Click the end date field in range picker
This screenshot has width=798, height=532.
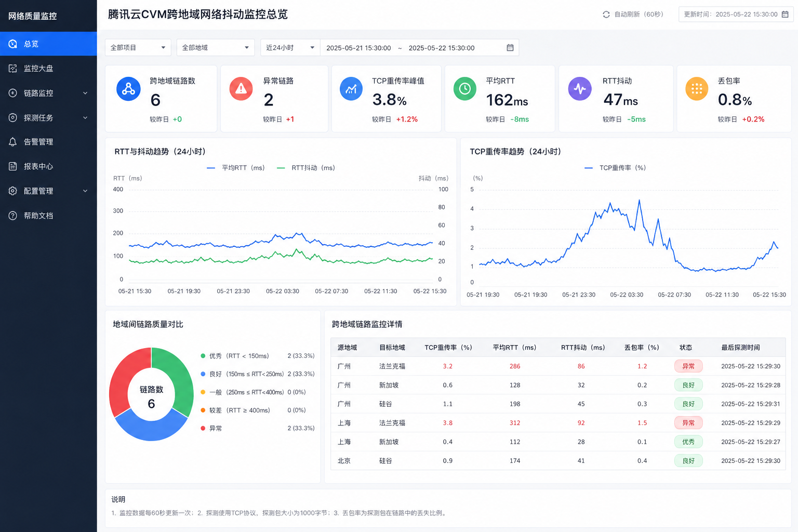point(442,48)
